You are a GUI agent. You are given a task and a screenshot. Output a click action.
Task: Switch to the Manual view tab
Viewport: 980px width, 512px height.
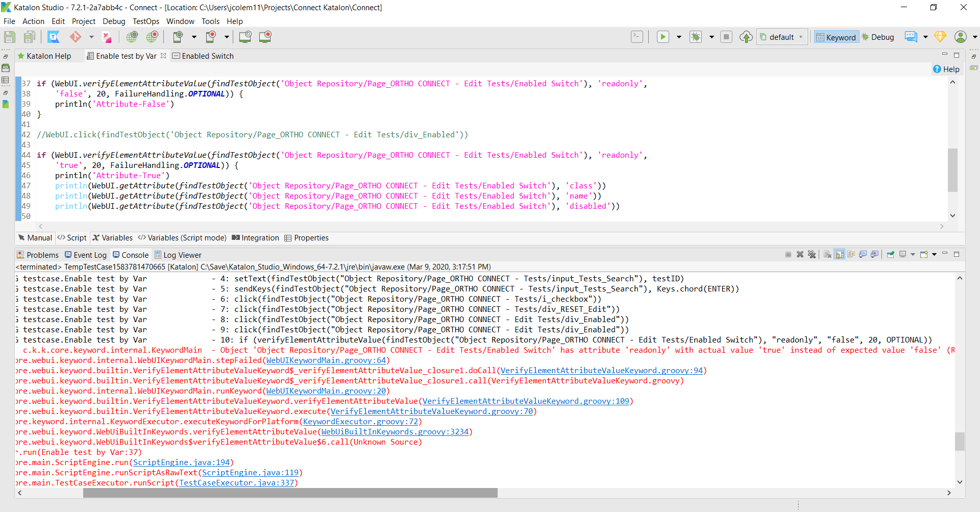pos(35,238)
